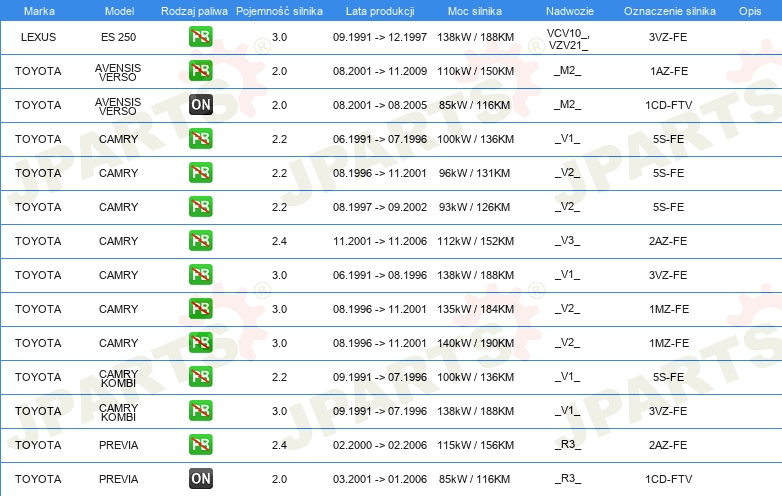Click the 135kW / 184KM power cell

[475, 309]
